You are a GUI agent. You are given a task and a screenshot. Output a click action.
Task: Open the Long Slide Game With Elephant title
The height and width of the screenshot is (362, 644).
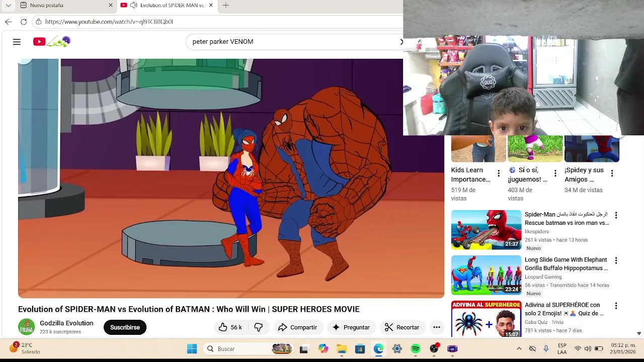click(x=567, y=264)
